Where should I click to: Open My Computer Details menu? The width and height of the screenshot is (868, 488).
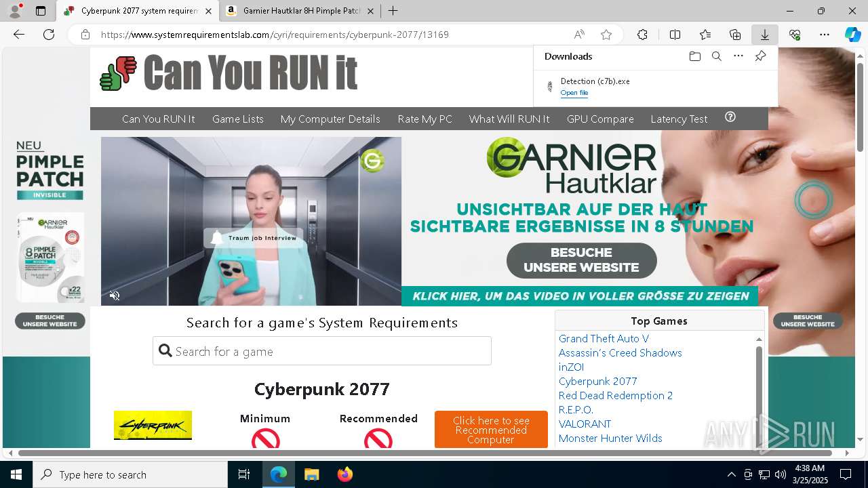coord(330,119)
